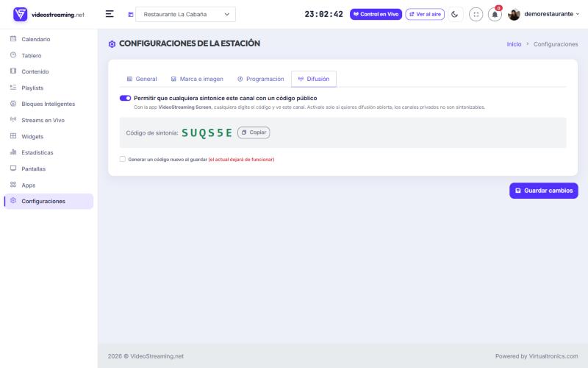Switch to Marca e imagen tab
Viewport: 588px width, 368px height.
(197, 79)
